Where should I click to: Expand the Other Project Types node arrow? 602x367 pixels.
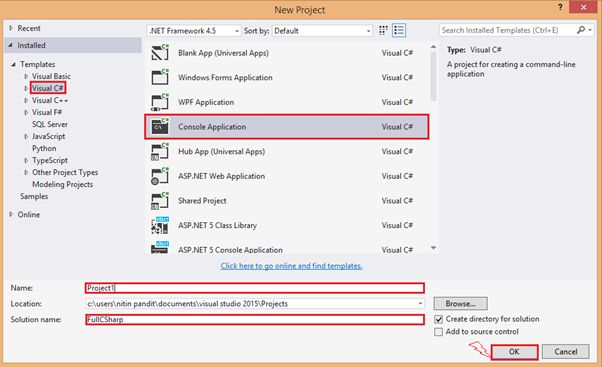point(26,172)
